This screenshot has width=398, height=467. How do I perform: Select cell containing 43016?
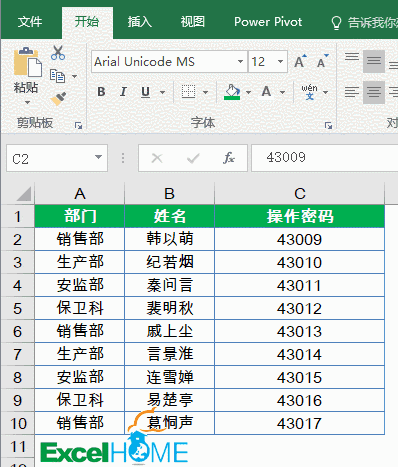[x=300, y=400]
